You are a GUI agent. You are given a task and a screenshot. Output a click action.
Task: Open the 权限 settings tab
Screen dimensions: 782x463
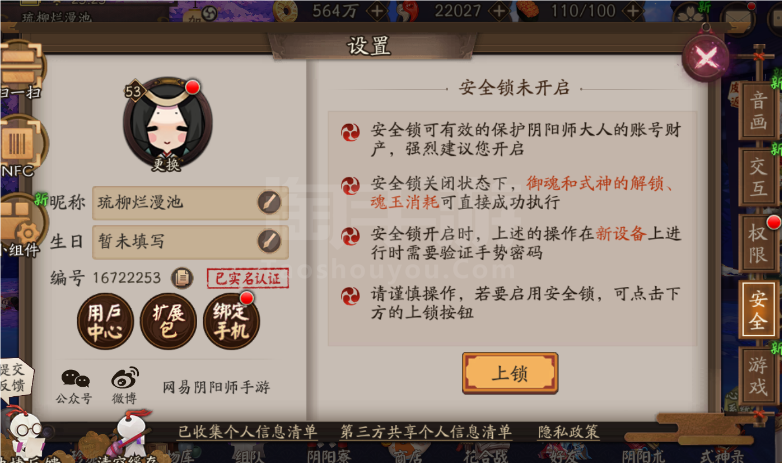(x=758, y=243)
